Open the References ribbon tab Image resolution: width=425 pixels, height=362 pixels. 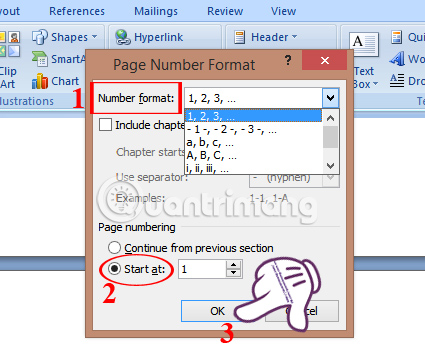77,11
